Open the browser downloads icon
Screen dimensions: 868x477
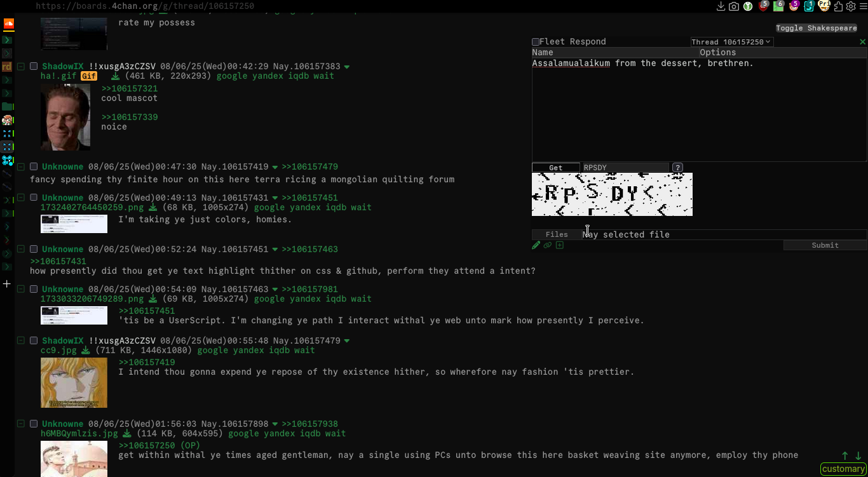click(x=721, y=6)
